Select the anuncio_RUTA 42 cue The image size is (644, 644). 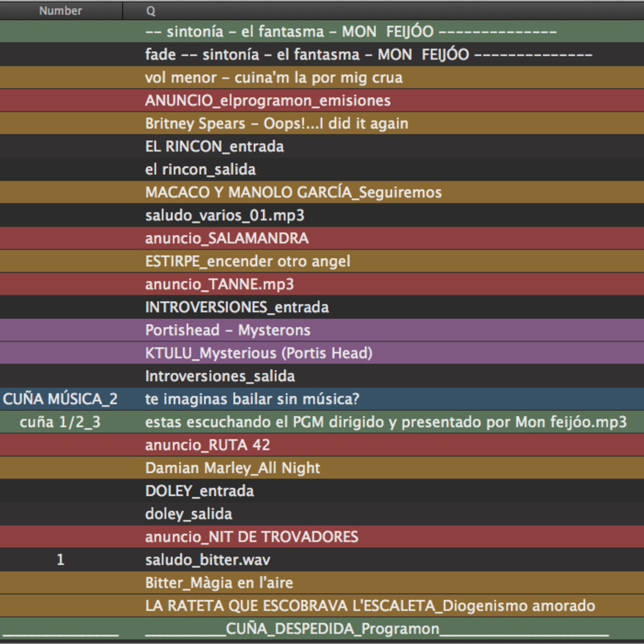tap(207, 445)
